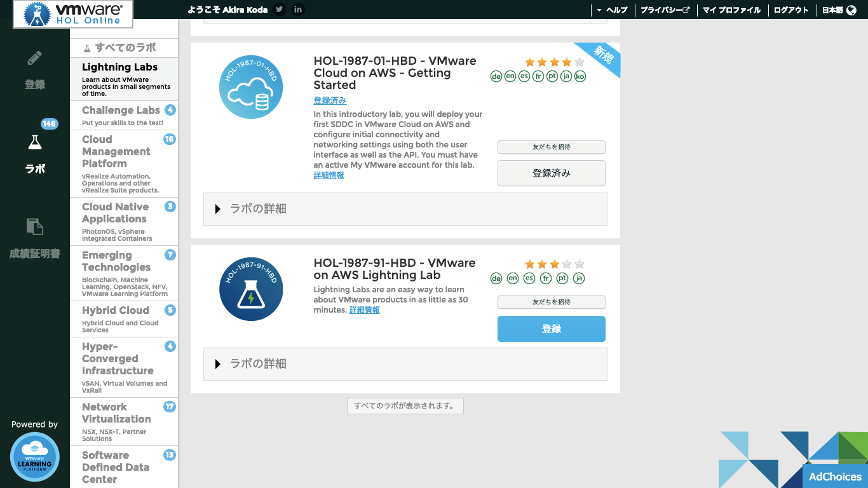
Task: Click the HOL-1987-01-HBD cloud lab icon
Action: 251,87
